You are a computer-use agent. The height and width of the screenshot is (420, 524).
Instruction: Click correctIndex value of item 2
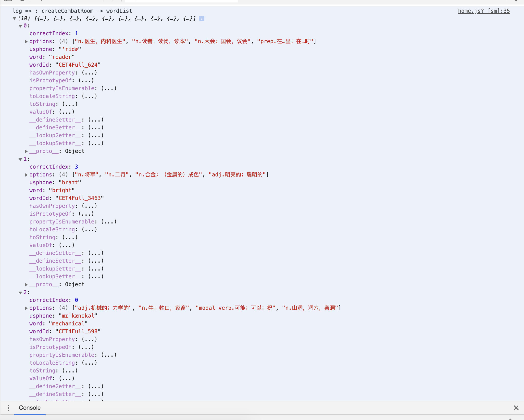[76, 300]
